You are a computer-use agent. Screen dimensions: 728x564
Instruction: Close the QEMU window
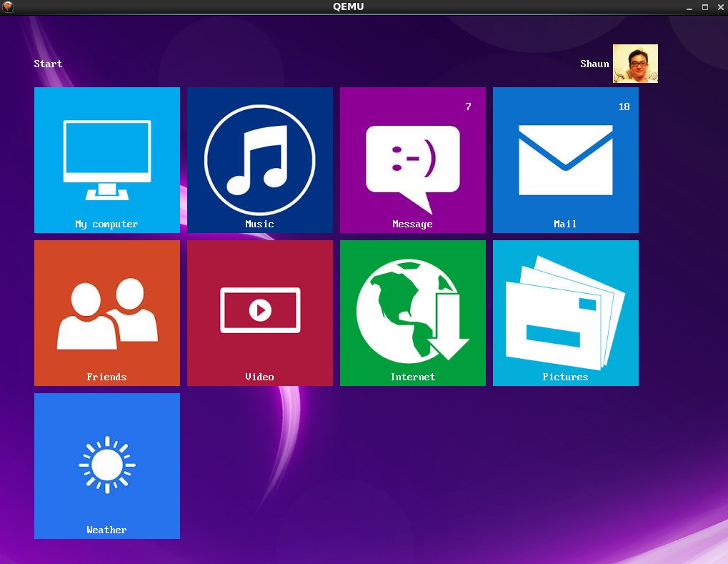click(721, 7)
